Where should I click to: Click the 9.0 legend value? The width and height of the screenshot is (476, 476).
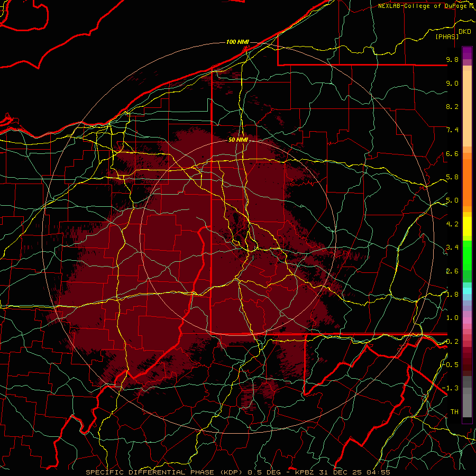click(x=452, y=84)
